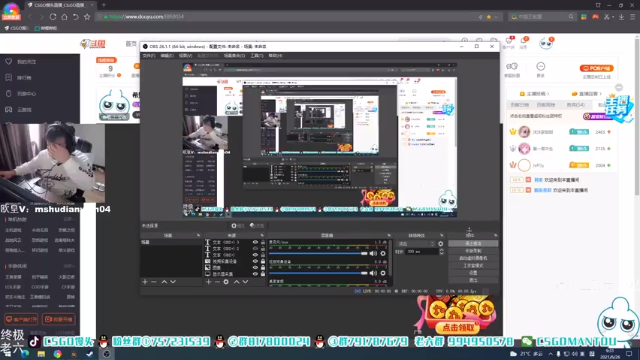The width and height of the screenshot is (640, 360).
Task: Enable 工作室模式 studio mode
Action: [473, 265]
